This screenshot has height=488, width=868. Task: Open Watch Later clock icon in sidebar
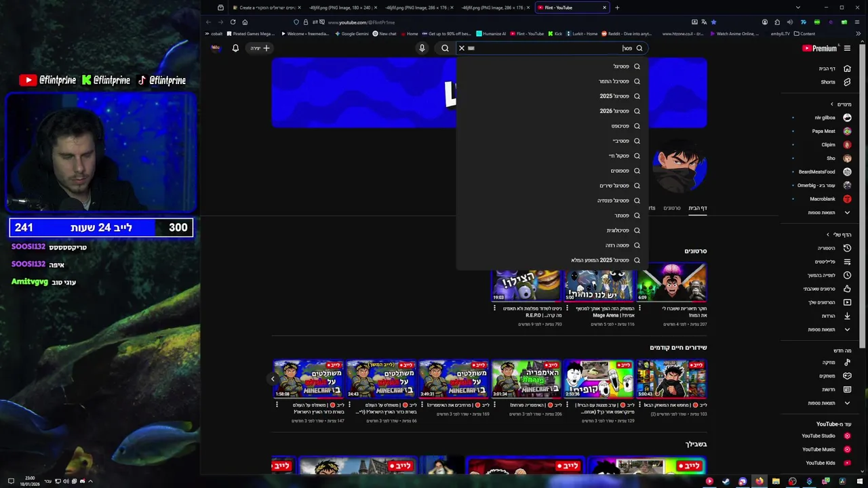[x=847, y=275]
